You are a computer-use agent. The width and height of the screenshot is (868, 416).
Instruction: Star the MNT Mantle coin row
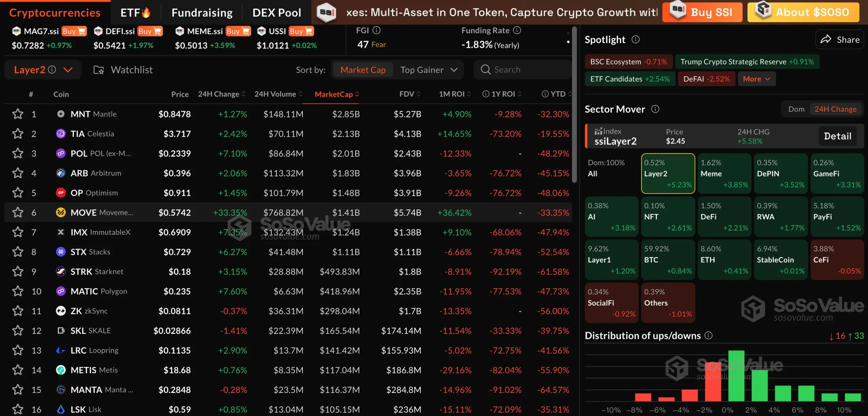coord(18,114)
